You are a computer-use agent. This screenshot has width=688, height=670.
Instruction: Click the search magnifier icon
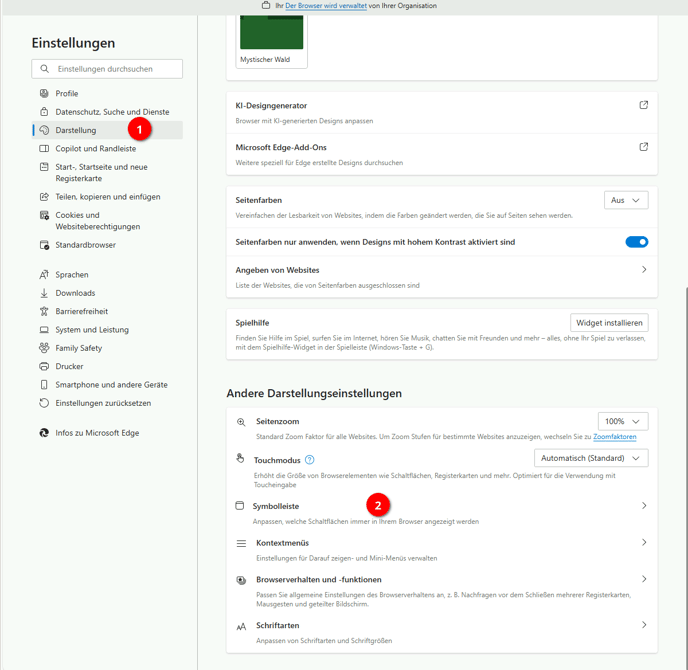(44, 69)
